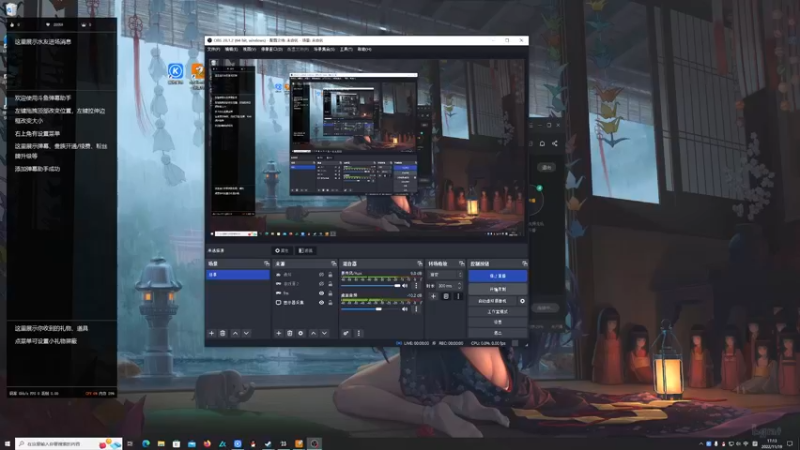Image resolution: width=800 pixels, height=450 pixels.
Task: Click 退出 exit button in controls
Action: (x=497, y=333)
